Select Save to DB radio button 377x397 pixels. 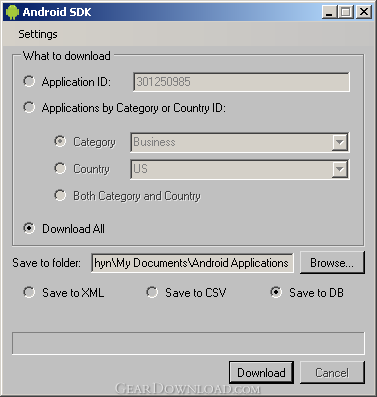[276, 292]
